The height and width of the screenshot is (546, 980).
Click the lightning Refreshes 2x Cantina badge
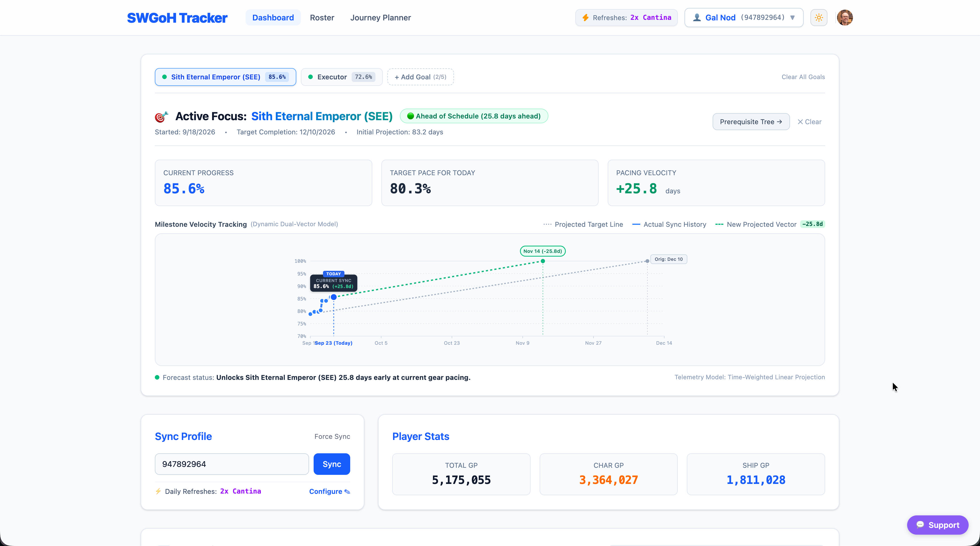coord(626,18)
